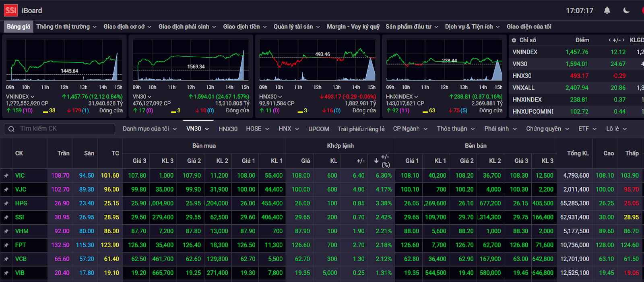The height and width of the screenshot is (282, 644).
Task: Open FPT stock ticker
Action: [20, 245]
